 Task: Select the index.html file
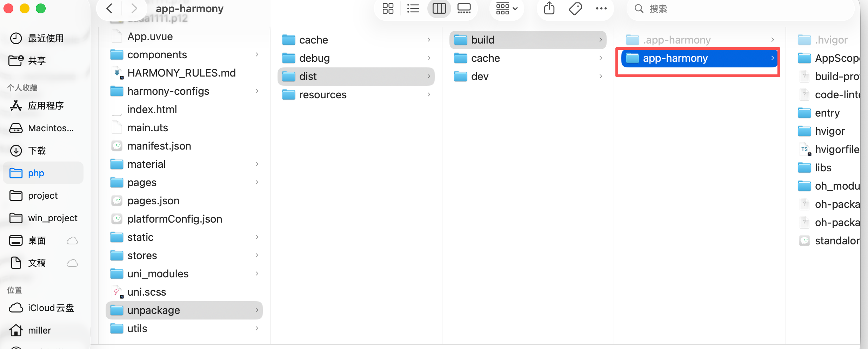pos(184,110)
